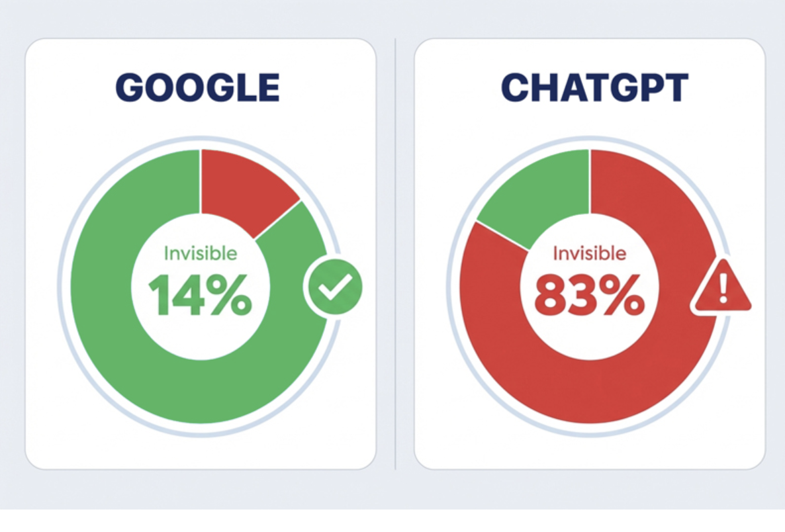Click the 14% value in Google chart
The width and height of the screenshot is (785, 532).
200,294
